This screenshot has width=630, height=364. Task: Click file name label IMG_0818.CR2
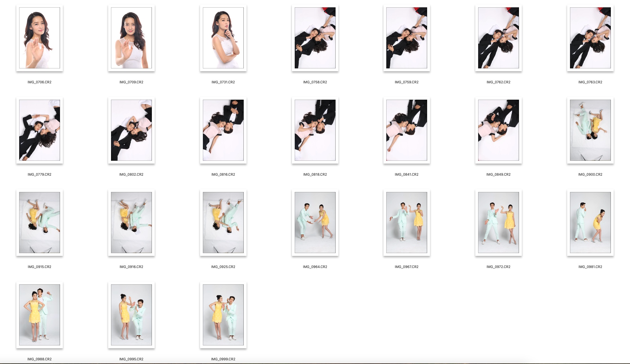(x=315, y=175)
